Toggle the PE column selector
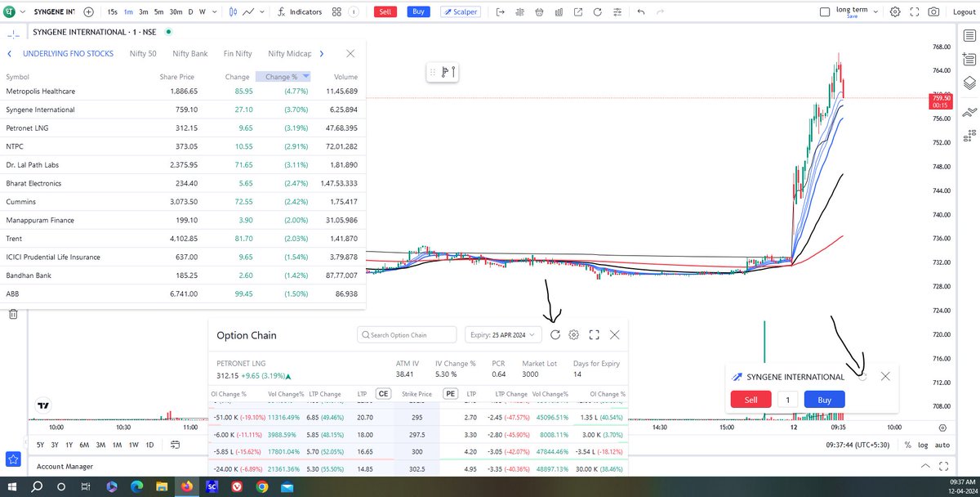This screenshot has width=980, height=497. 449,393
